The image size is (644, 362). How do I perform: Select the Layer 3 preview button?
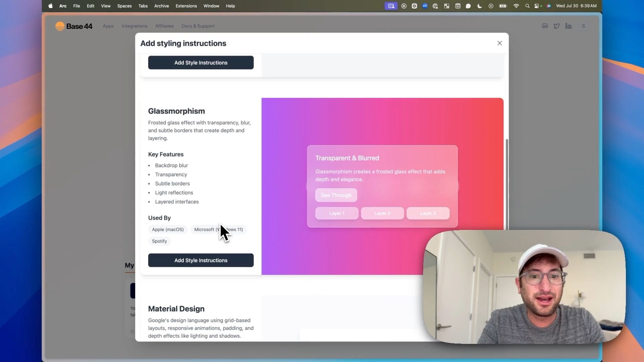[x=428, y=213]
